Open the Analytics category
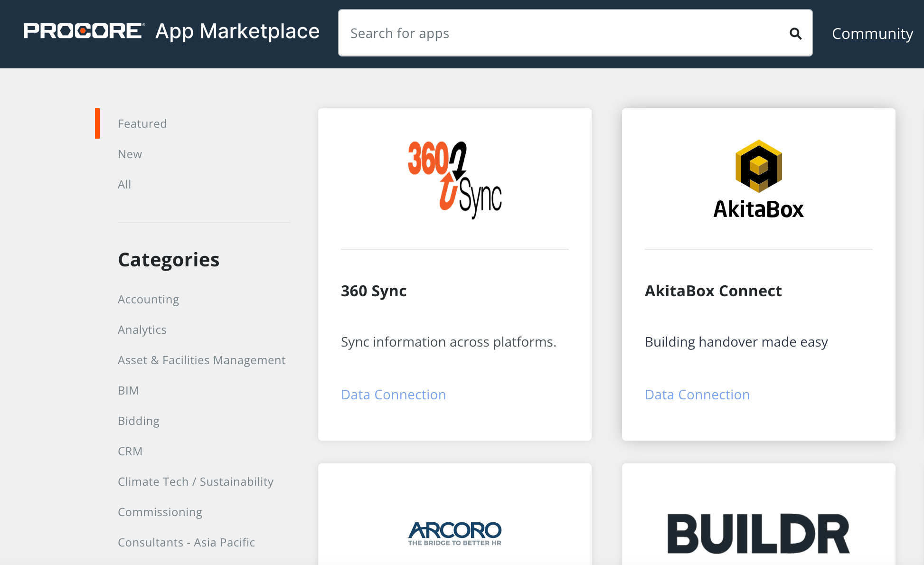This screenshot has height=565, width=924. tap(142, 330)
